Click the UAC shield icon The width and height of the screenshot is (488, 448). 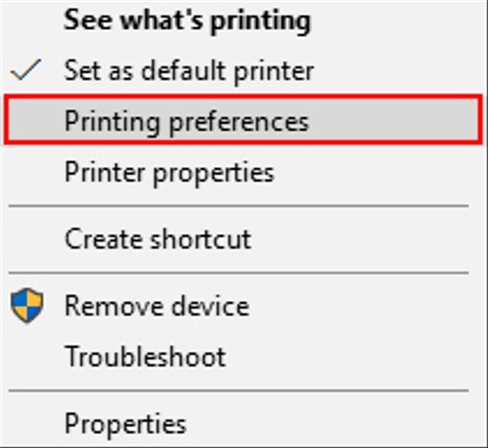27,306
